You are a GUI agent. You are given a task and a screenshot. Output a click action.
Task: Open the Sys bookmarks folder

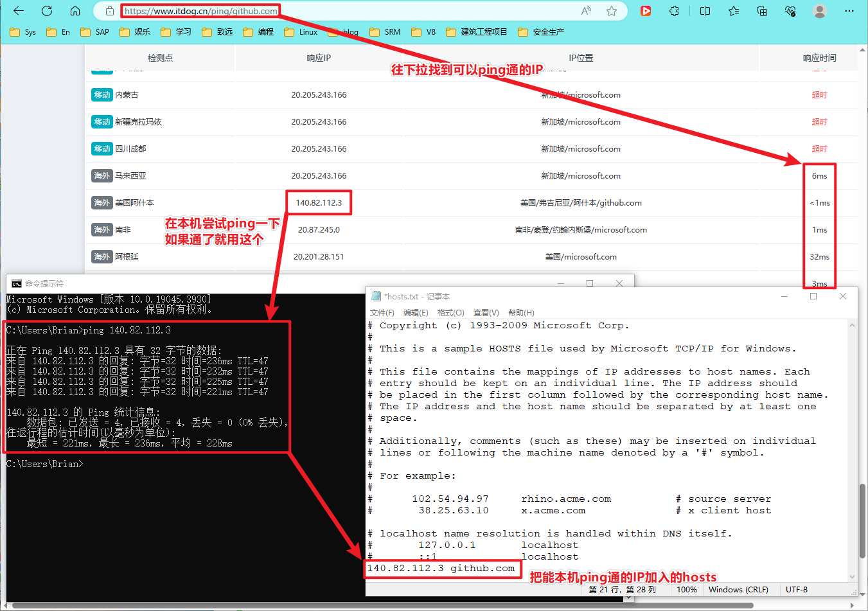[x=23, y=32]
